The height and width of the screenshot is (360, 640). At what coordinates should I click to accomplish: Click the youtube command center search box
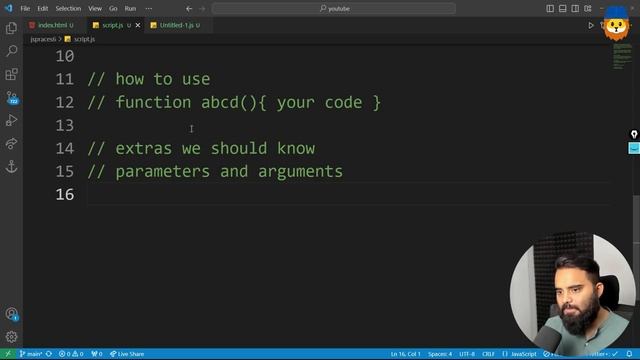tap(334, 9)
